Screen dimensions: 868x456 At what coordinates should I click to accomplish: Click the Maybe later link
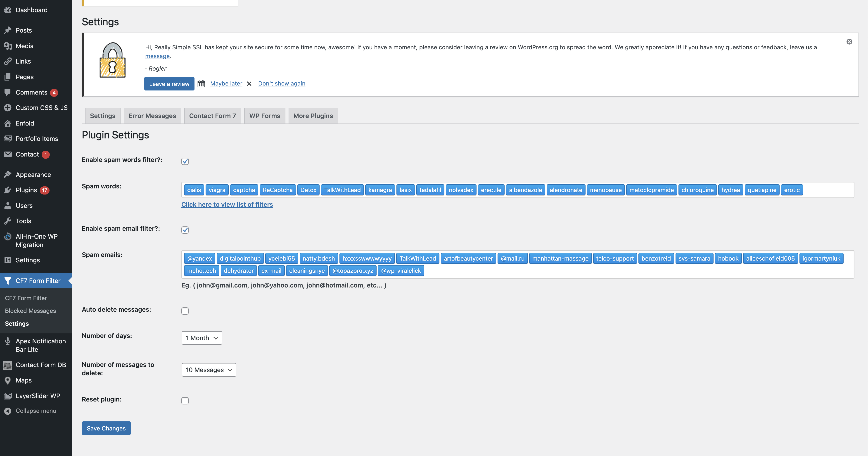(226, 84)
